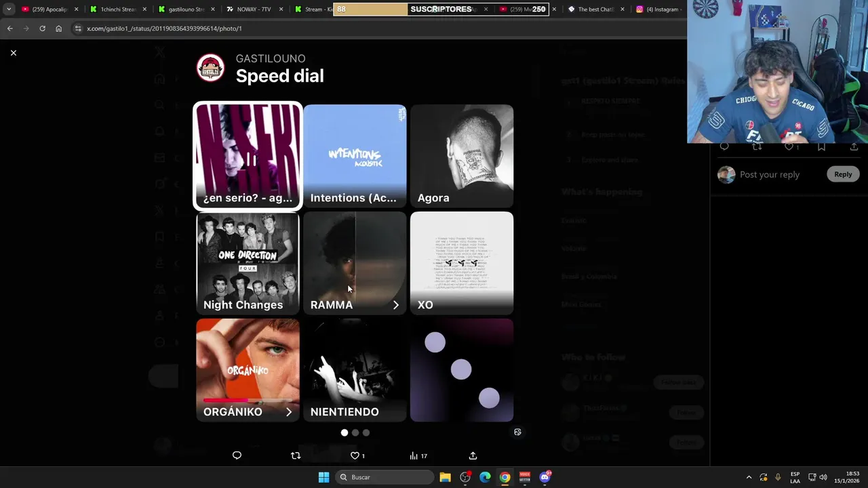Select the third page indicator dot
The image size is (868, 488).
pos(366,432)
